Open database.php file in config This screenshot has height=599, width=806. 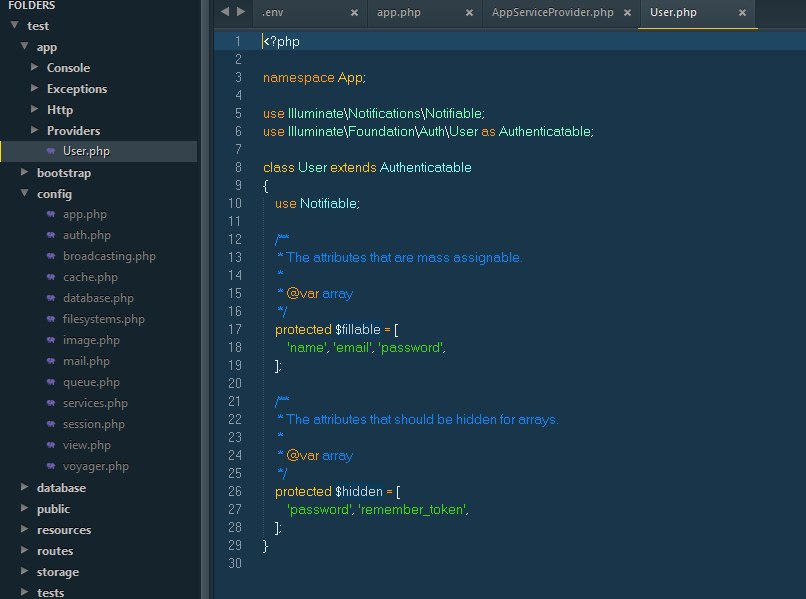pyautogui.click(x=98, y=298)
